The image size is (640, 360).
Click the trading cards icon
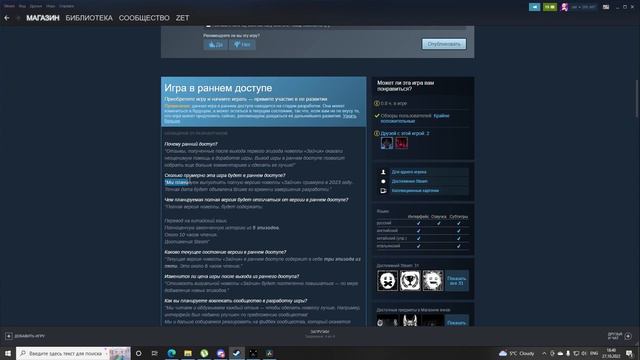click(383, 191)
